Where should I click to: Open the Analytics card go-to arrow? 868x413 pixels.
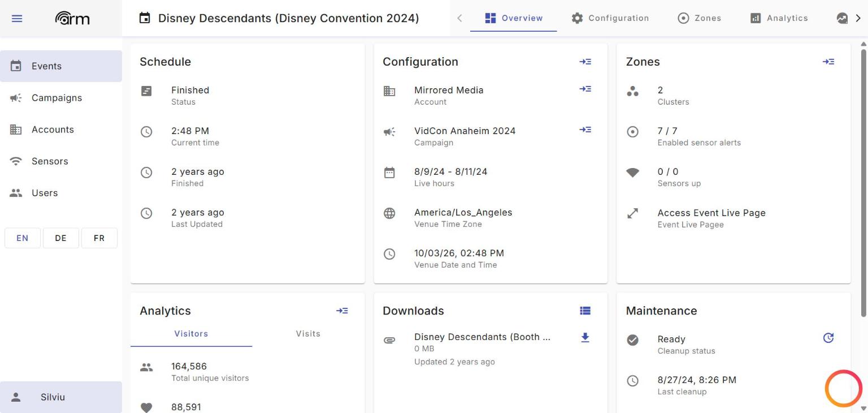(x=342, y=311)
